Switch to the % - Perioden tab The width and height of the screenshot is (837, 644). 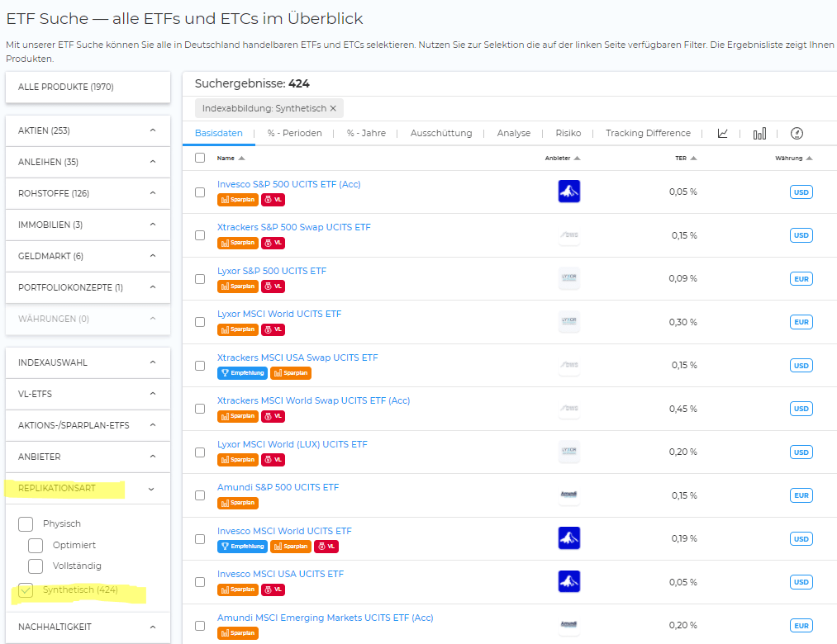point(295,134)
